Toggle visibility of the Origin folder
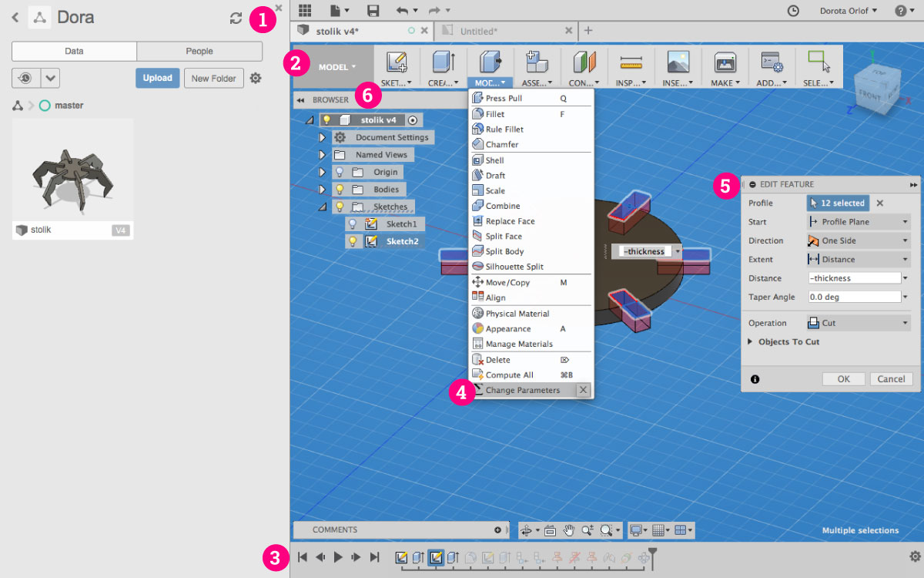924x578 pixels. tap(340, 171)
